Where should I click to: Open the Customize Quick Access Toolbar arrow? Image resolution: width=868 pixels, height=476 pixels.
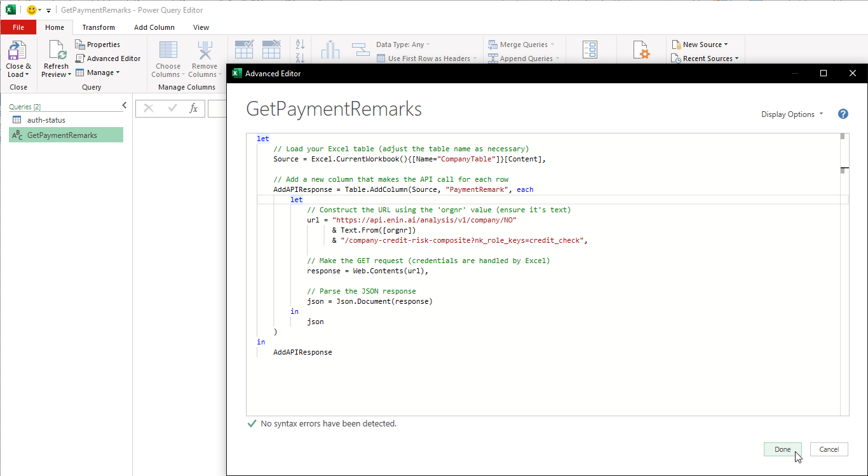tap(48, 11)
